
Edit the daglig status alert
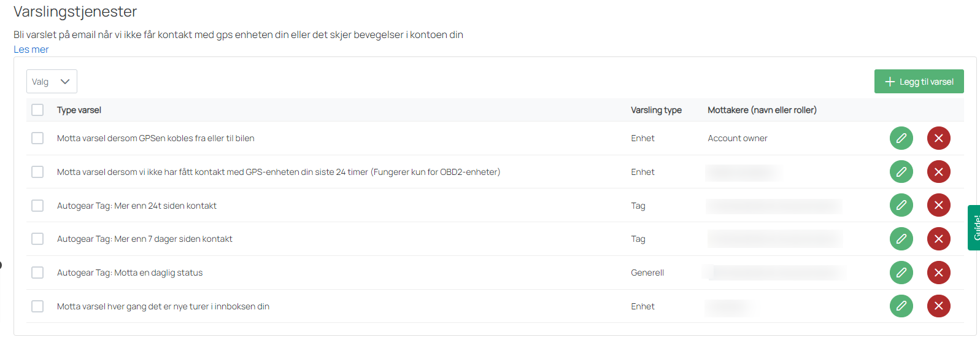click(x=901, y=273)
